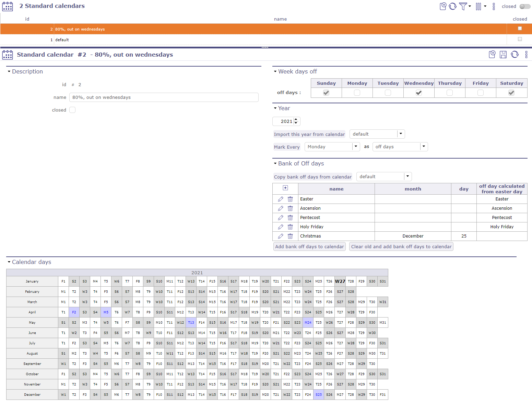Click the calendar name input field
The image size is (532, 415).
coord(164,97)
